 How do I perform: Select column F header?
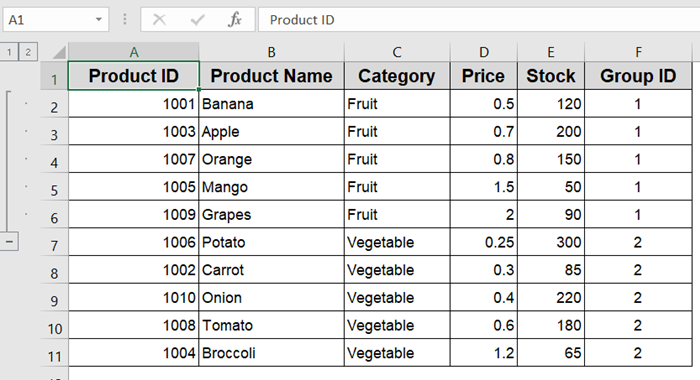(x=638, y=52)
